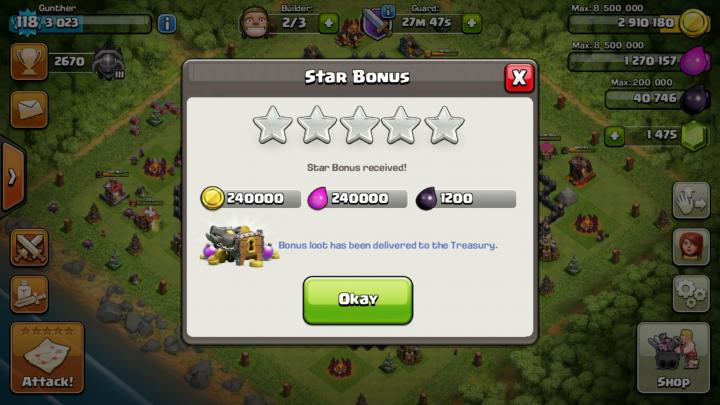Add a builder with plus button

[x=328, y=23]
